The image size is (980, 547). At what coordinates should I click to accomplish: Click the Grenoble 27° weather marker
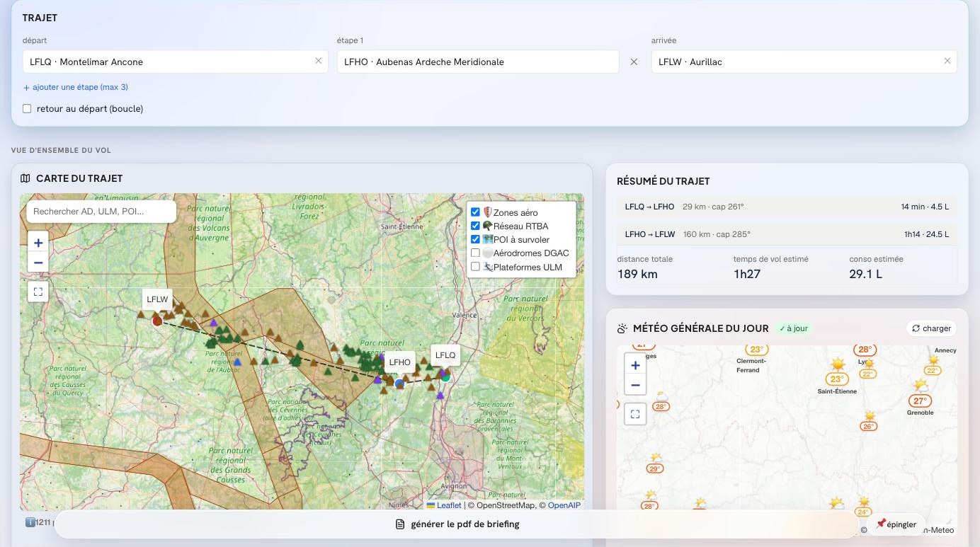pos(919,401)
